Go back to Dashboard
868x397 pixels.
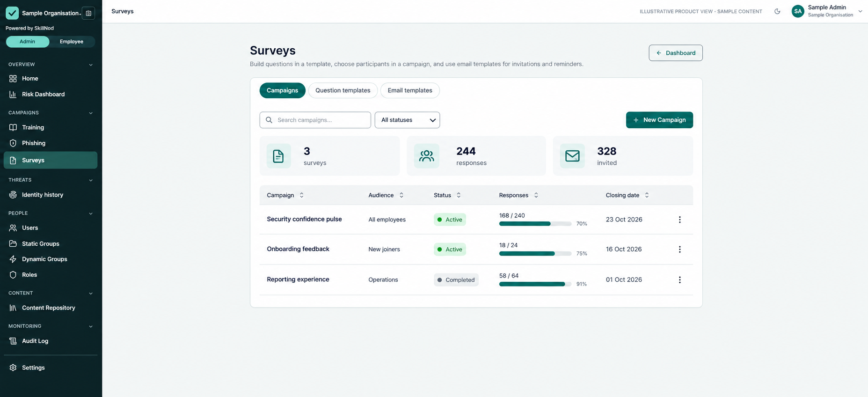tap(676, 53)
